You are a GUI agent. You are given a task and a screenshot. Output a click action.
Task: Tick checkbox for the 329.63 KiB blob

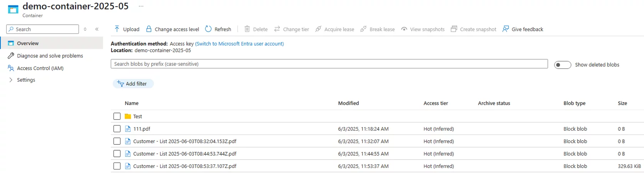pyautogui.click(x=117, y=166)
